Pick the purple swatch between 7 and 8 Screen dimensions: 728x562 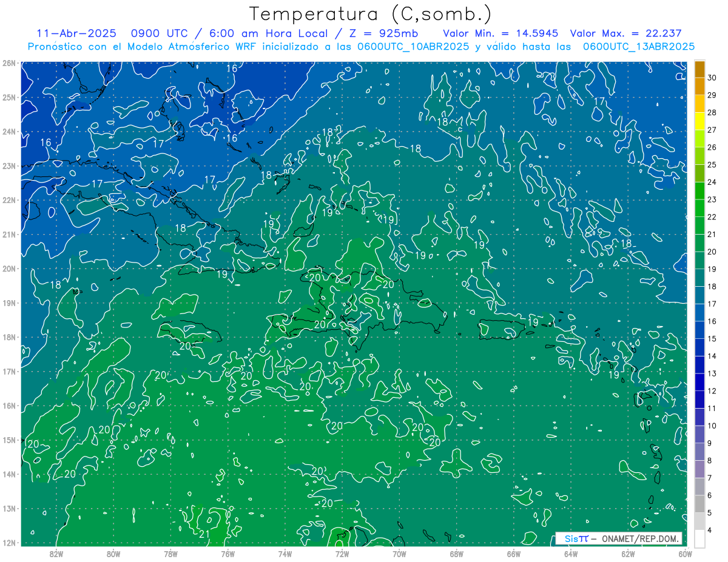pyautogui.click(x=699, y=469)
